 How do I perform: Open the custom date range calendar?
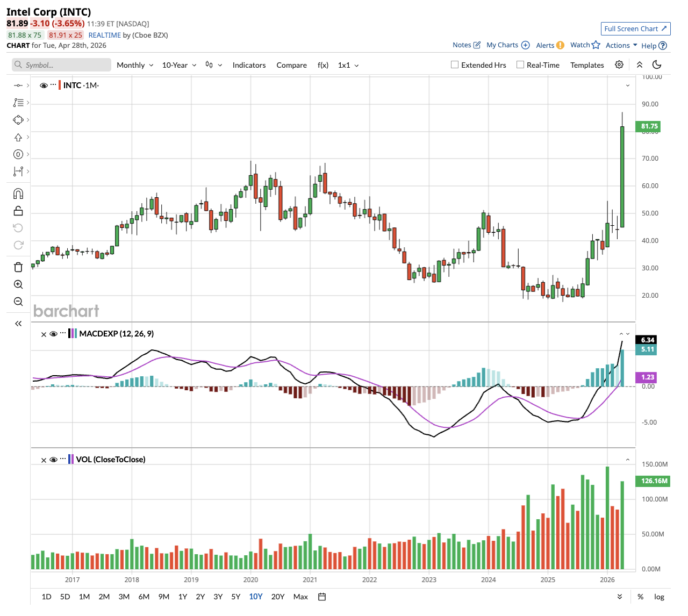tap(322, 597)
